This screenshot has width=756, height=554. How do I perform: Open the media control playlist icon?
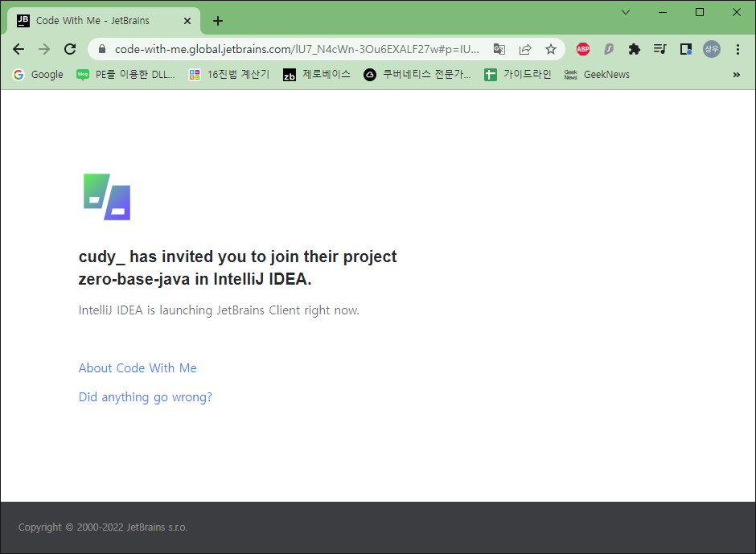660,49
